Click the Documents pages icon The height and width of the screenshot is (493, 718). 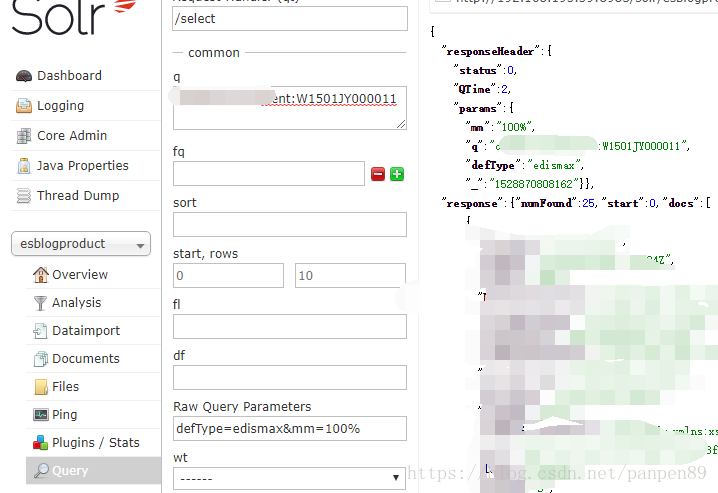41,359
